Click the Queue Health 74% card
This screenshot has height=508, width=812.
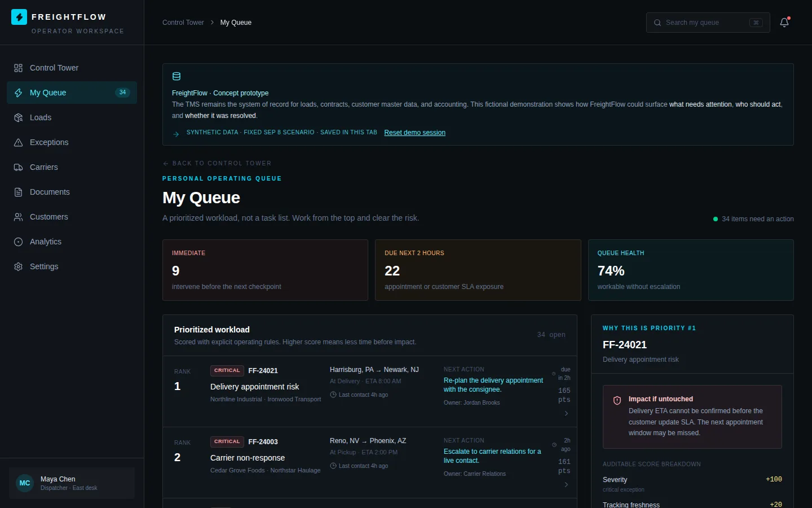[691, 270]
